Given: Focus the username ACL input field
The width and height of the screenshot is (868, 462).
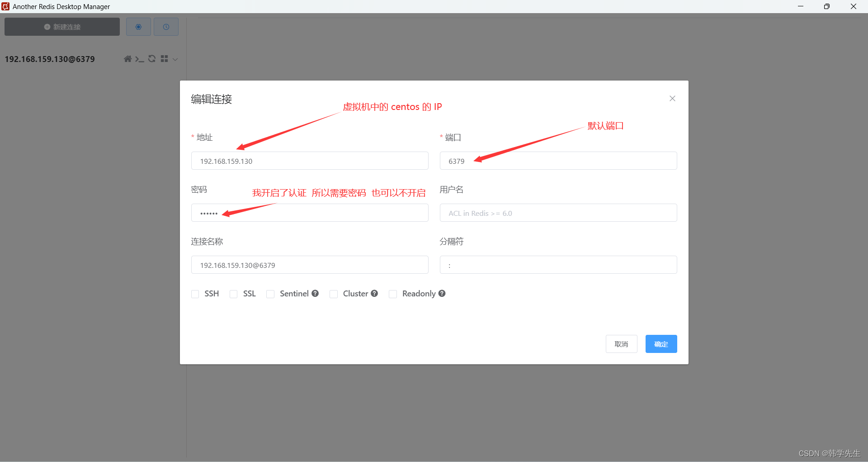Looking at the screenshot, I should point(558,213).
